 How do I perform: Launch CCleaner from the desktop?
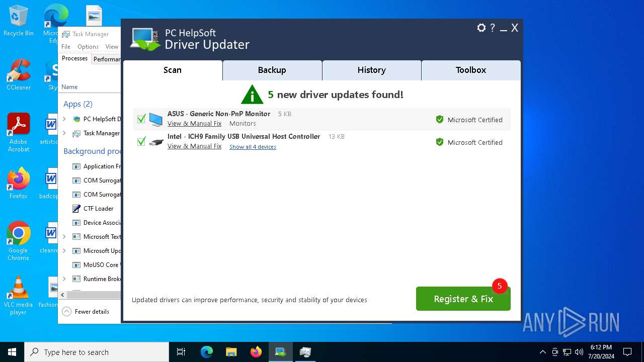(x=19, y=75)
